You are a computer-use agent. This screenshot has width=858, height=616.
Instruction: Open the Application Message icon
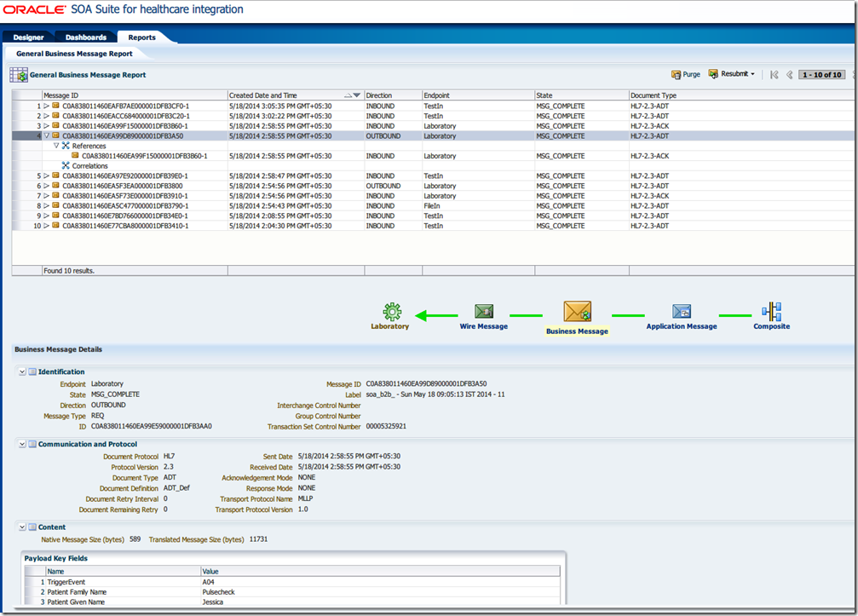coord(682,311)
